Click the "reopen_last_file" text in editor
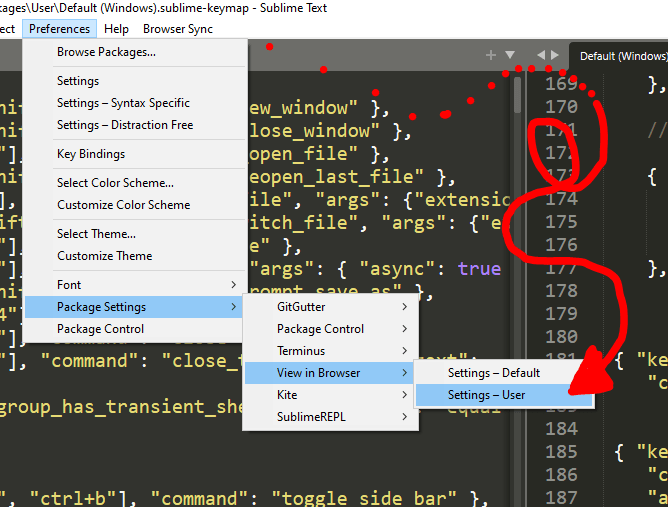 coord(336,177)
